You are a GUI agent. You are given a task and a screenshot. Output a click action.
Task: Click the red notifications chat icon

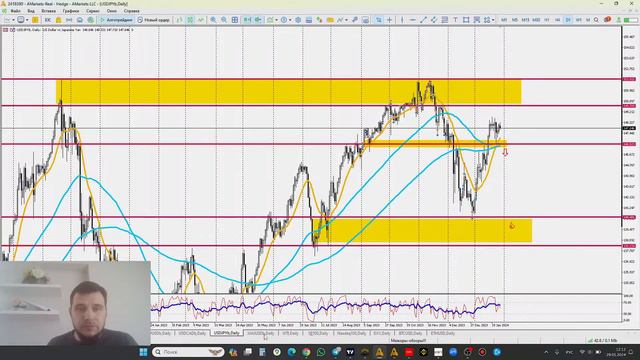[x=607, y=20]
